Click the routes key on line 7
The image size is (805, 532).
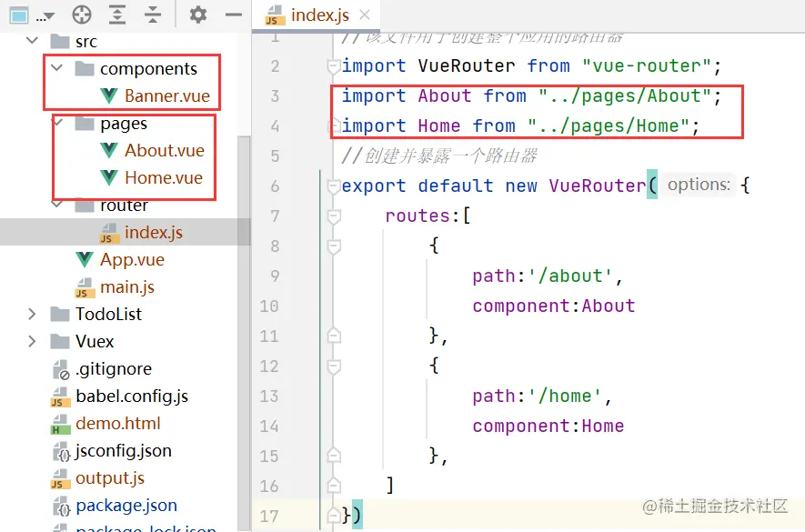(418, 216)
